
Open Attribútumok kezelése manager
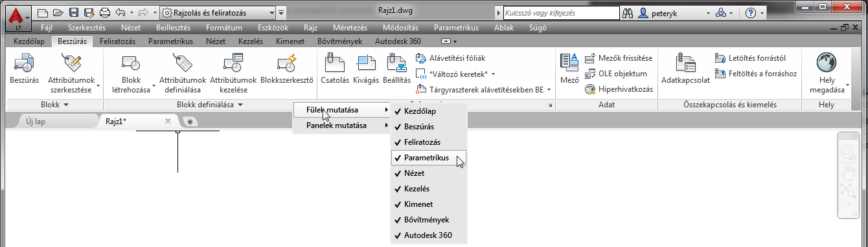(233, 73)
